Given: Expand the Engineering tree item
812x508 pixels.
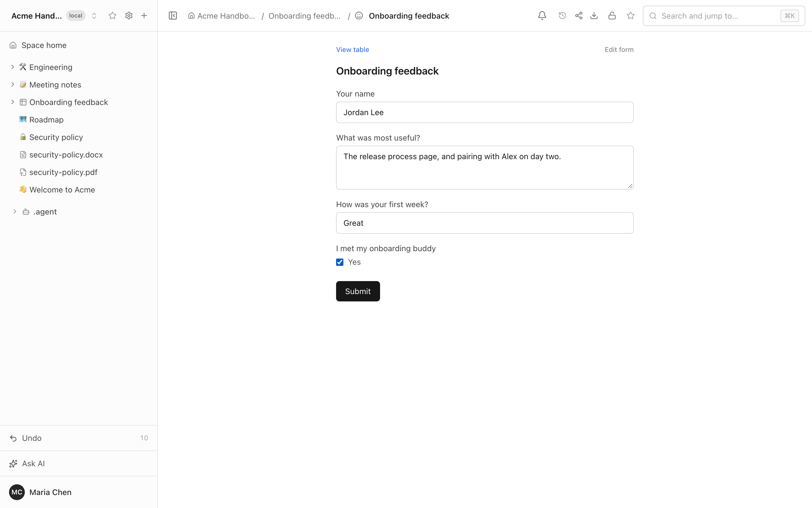Looking at the screenshot, I should (x=12, y=67).
